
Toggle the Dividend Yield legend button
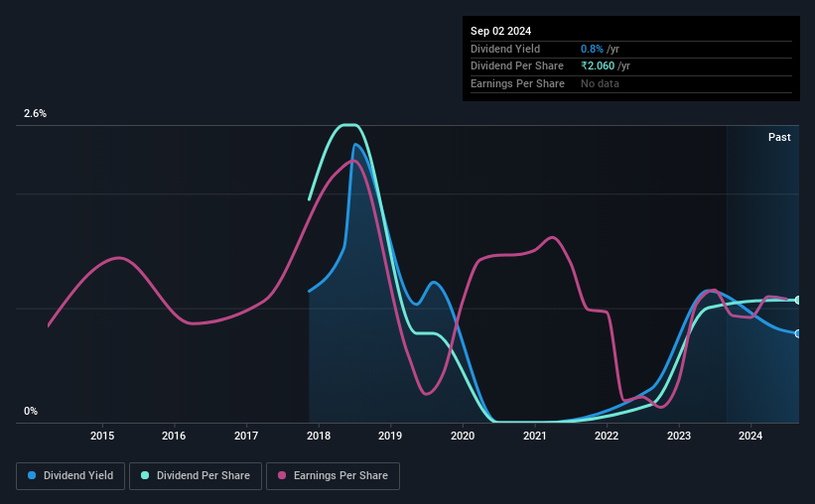[70, 476]
